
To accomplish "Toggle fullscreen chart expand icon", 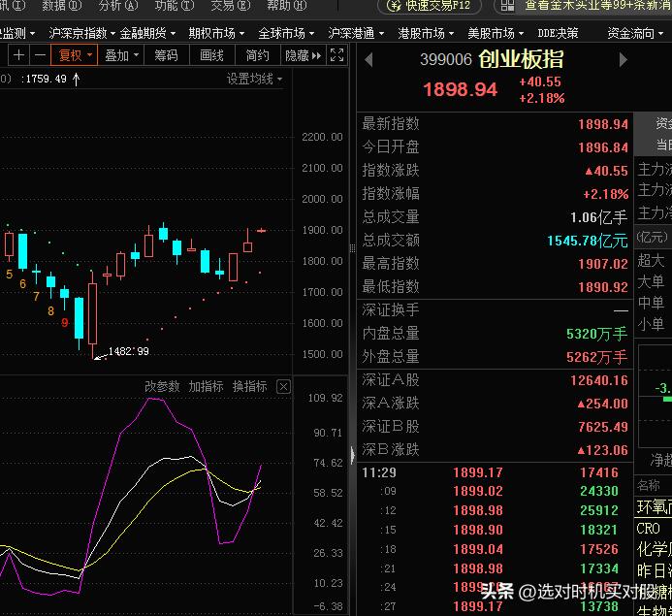I will point(336,55).
